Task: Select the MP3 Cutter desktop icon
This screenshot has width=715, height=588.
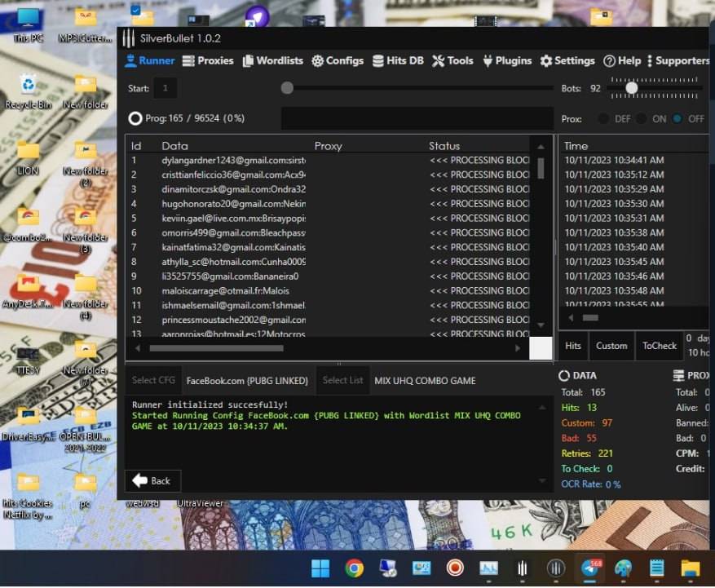Action: click(86, 25)
